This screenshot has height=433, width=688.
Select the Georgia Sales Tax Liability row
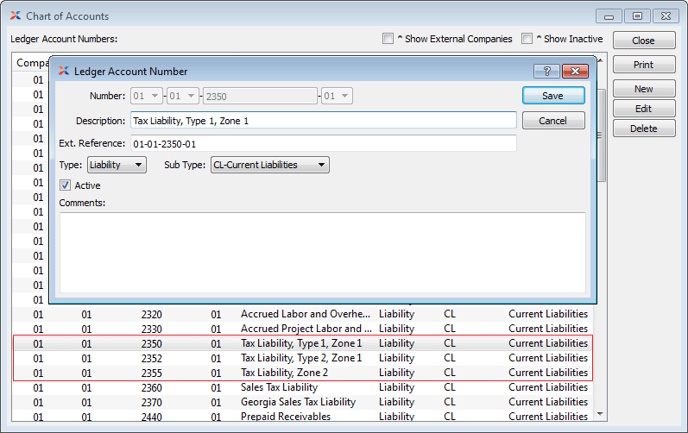click(300, 402)
